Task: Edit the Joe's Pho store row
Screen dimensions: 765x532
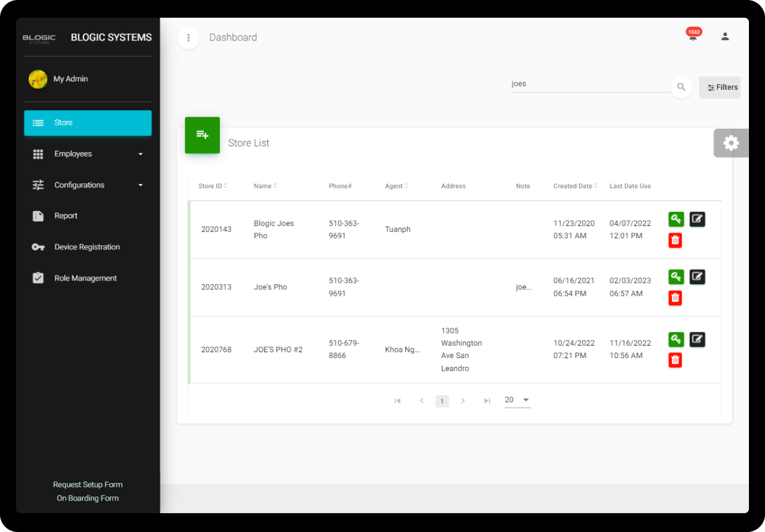Action: [x=697, y=277]
